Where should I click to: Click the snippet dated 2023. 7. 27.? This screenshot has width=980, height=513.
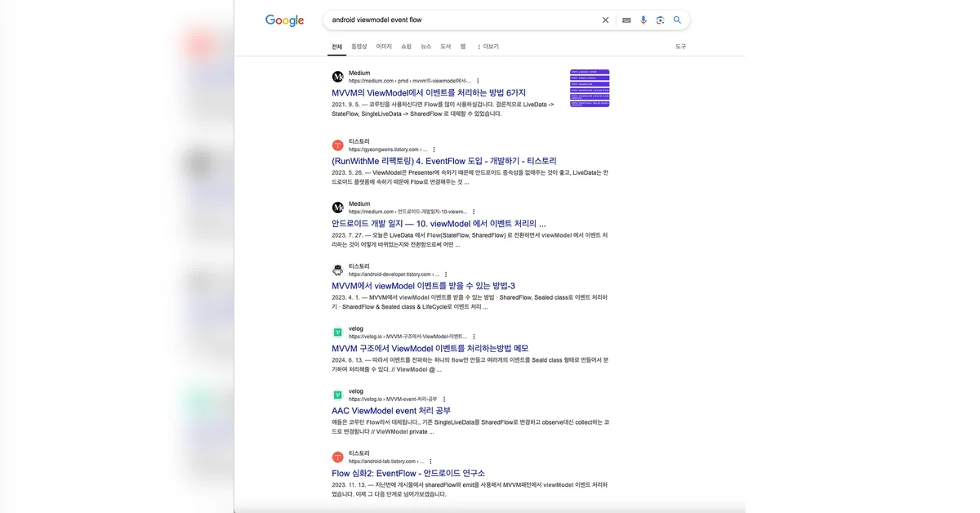470,239
